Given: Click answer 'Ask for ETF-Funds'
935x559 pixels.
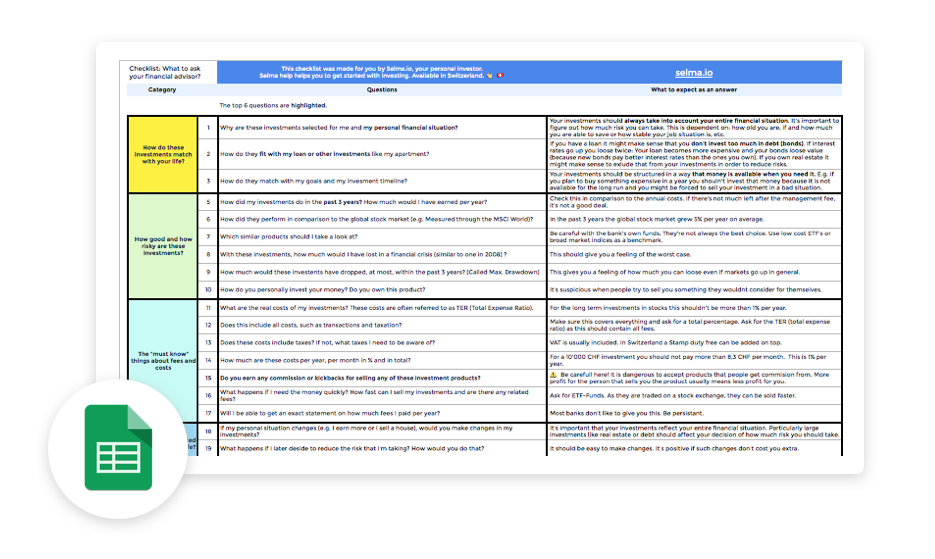Looking at the screenshot, I should (x=694, y=395).
